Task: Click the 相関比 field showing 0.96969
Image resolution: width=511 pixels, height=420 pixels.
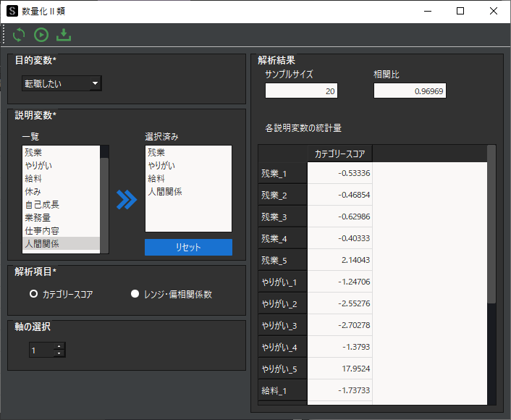Action: click(410, 91)
